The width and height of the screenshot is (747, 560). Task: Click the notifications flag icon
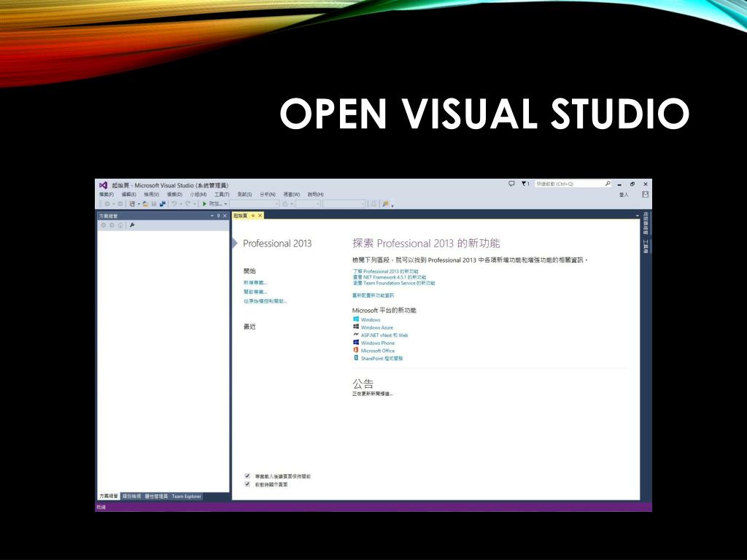click(525, 183)
